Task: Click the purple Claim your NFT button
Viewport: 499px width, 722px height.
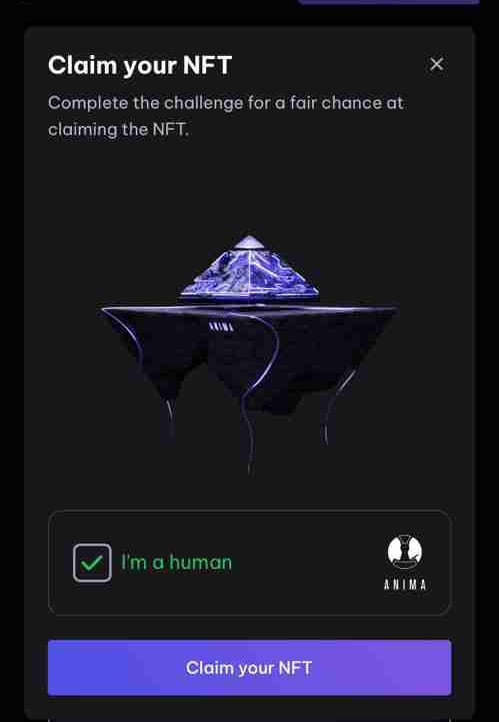Action: [250, 668]
